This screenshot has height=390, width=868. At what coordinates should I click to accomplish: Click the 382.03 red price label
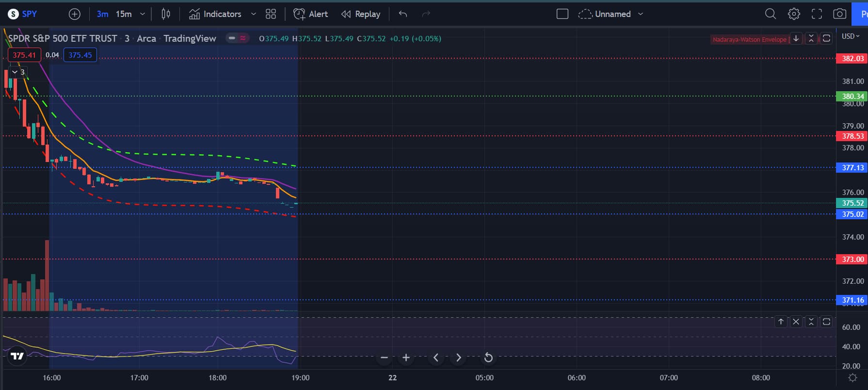[853, 59]
